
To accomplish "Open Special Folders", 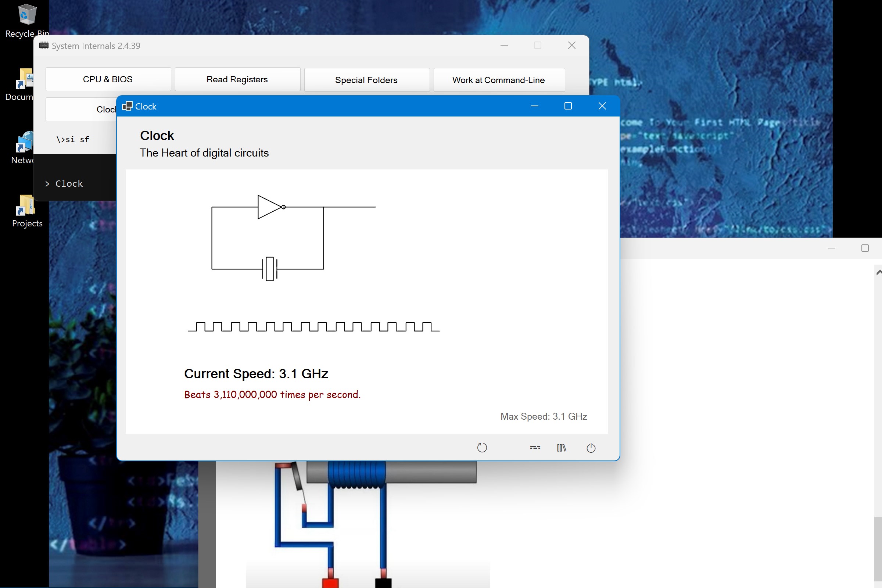I will click(366, 80).
